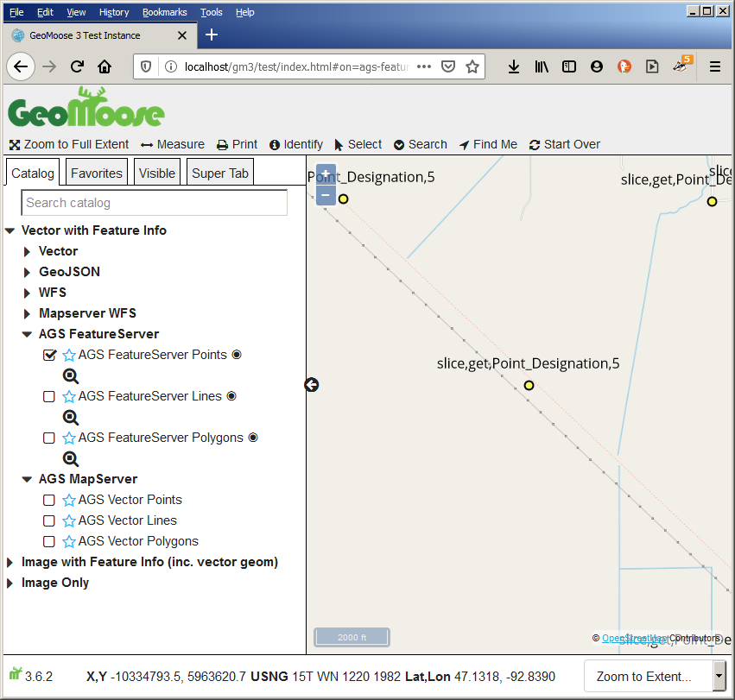Open the Identify tool
Image resolution: width=735 pixels, height=700 pixels.
(x=295, y=144)
